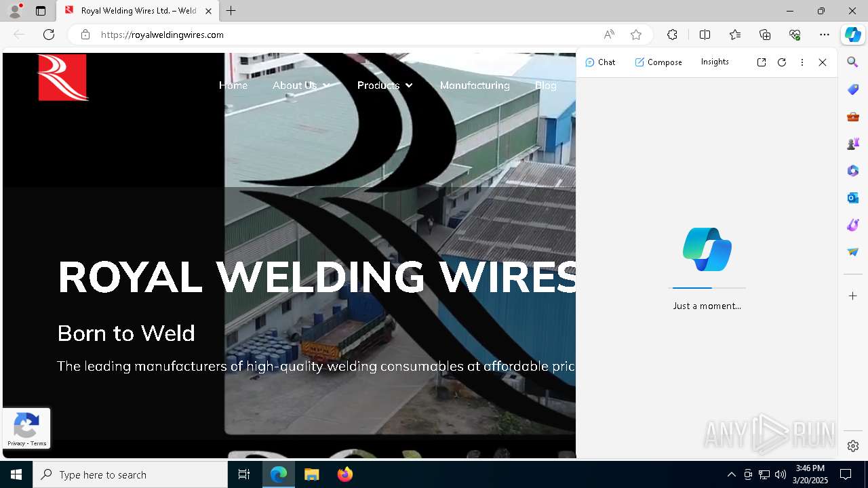Switch to the Compose tab in Copilot
Screen dimensions: 868x488
pos(658,62)
